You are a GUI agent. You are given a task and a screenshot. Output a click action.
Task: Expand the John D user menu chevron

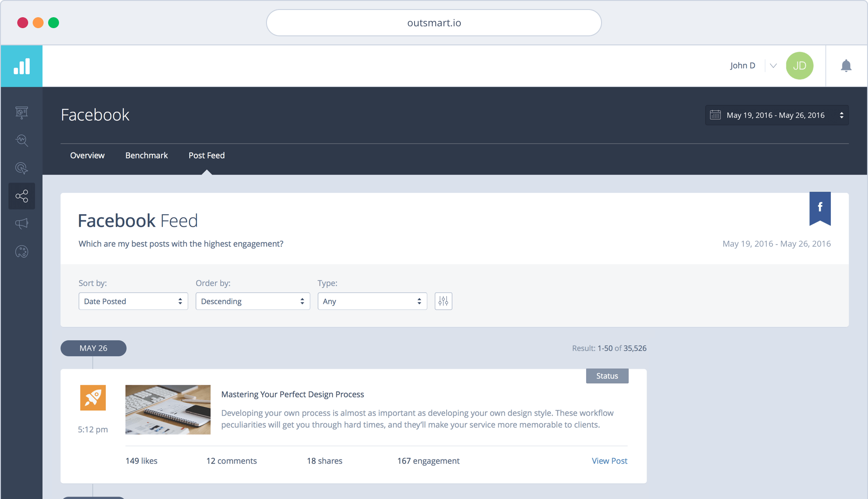point(773,66)
